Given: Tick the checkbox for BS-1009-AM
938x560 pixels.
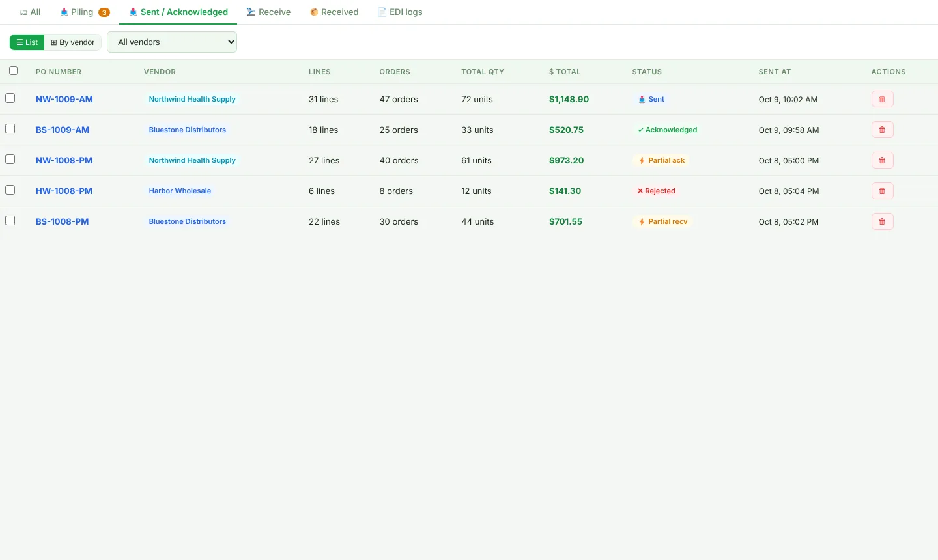Looking at the screenshot, I should click(10, 129).
